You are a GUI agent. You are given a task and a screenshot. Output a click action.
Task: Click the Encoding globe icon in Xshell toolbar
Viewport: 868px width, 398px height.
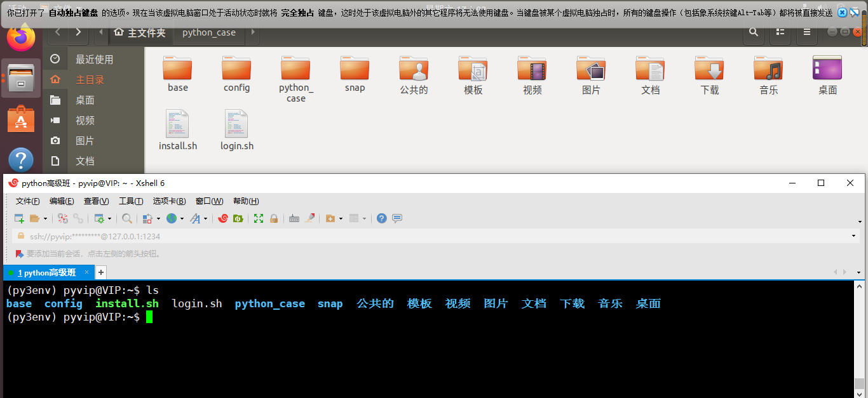[172, 218]
